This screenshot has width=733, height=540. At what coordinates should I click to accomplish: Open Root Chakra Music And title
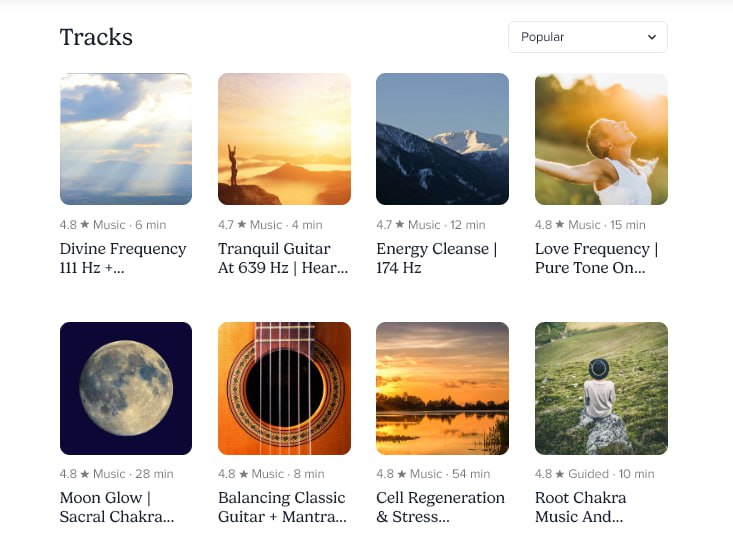click(581, 507)
